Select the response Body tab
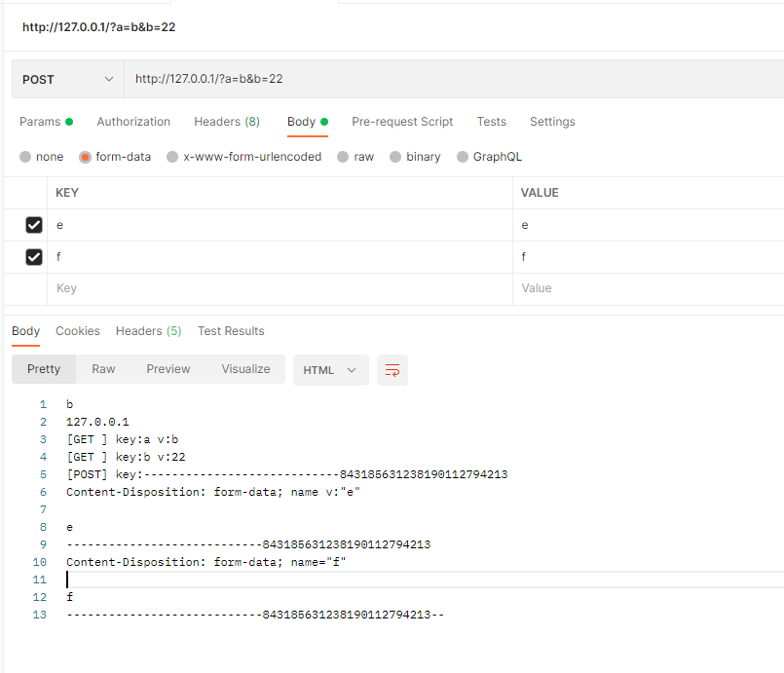 [25, 331]
